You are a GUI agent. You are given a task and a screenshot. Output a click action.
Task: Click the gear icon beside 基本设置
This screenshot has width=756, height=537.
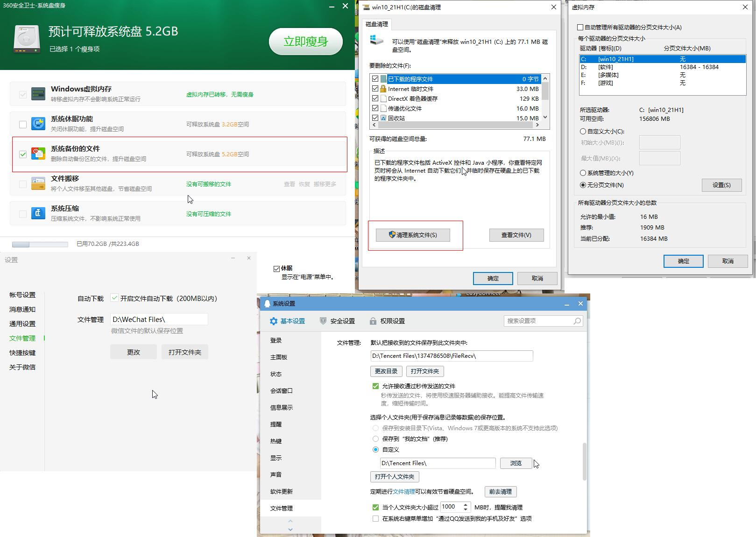click(x=274, y=321)
